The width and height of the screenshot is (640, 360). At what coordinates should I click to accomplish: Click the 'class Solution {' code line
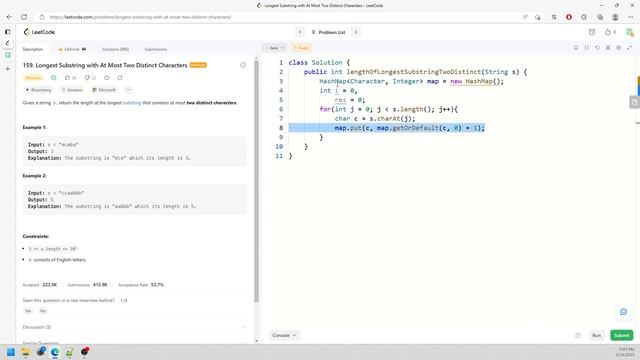coord(319,62)
